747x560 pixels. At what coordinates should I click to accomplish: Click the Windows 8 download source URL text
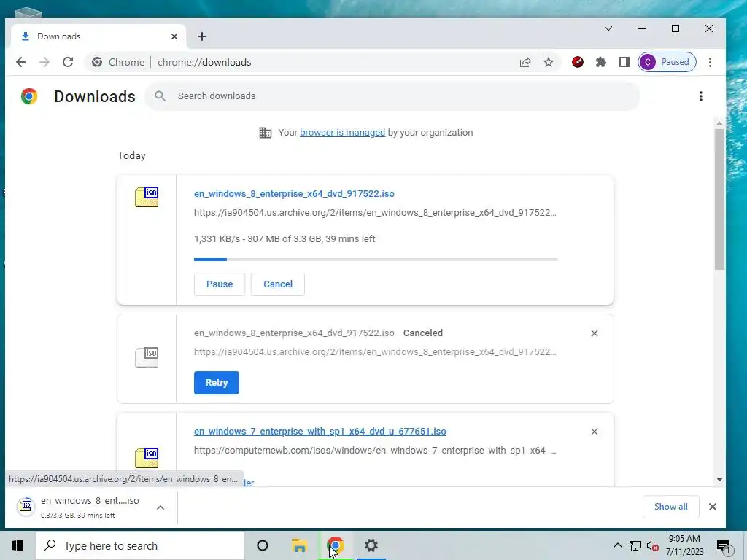pyautogui.click(x=375, y=213)
